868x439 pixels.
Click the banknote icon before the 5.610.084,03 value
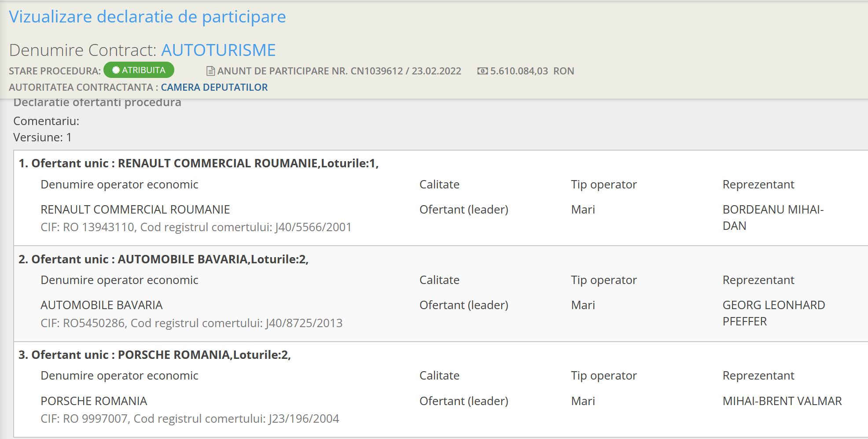(482, 71)
